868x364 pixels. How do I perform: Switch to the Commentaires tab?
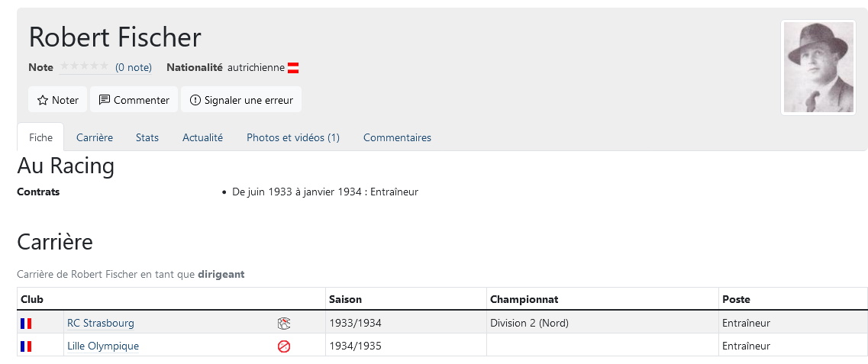398,137
